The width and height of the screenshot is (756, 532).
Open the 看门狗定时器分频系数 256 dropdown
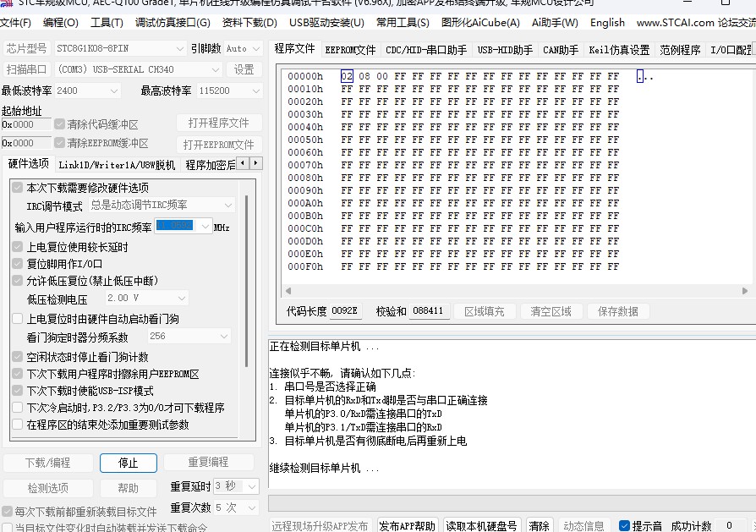[189, 336]
